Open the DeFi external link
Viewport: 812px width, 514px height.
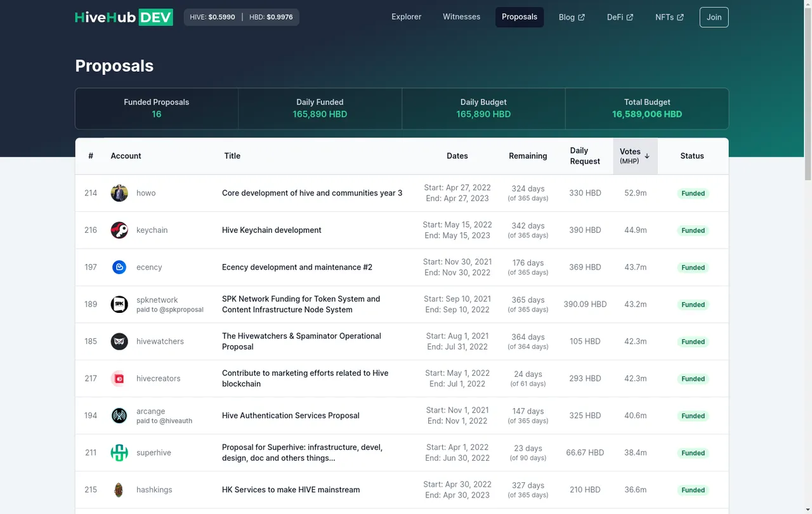coord(620,17)
